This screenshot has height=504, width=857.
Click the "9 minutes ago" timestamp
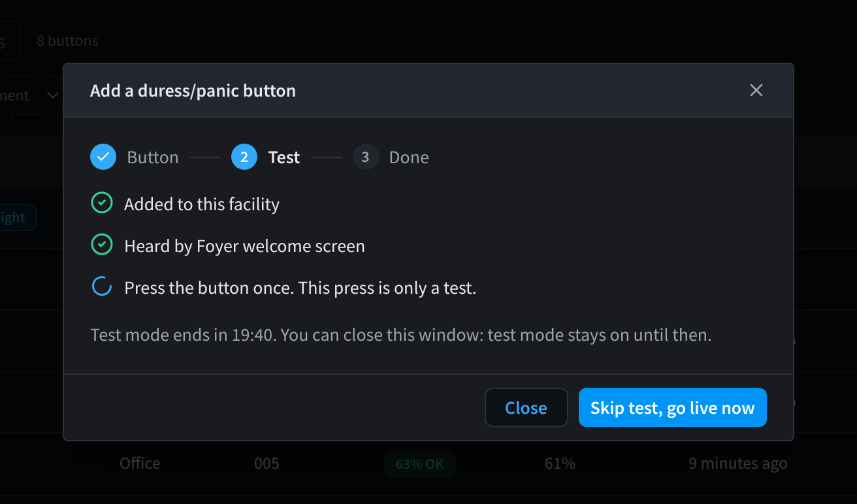738,464
